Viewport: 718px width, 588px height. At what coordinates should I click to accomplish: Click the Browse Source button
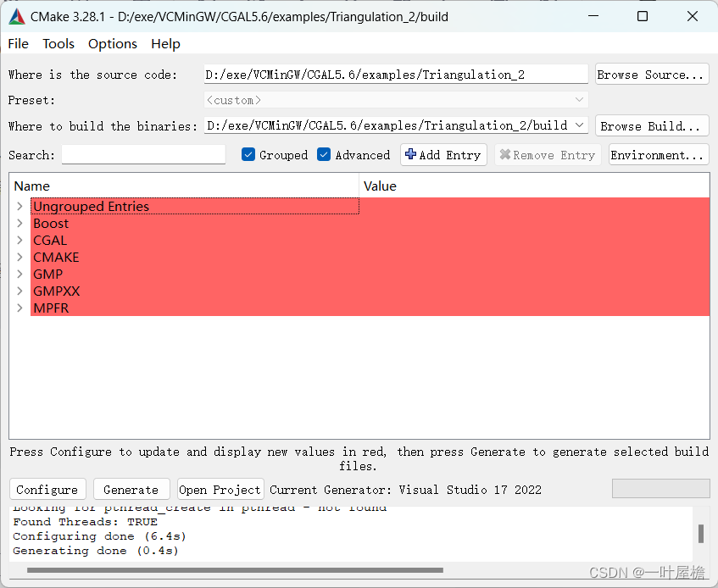[652, 74]
